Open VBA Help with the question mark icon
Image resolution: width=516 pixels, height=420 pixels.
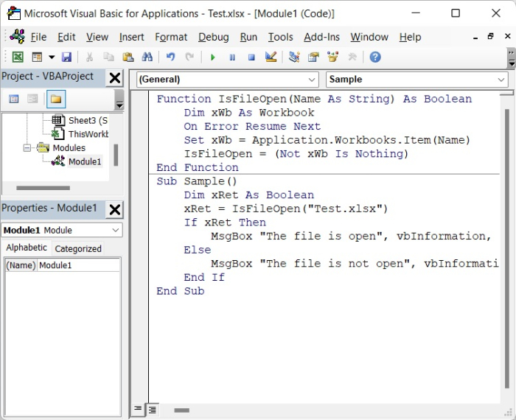click(x=375, y=57)
